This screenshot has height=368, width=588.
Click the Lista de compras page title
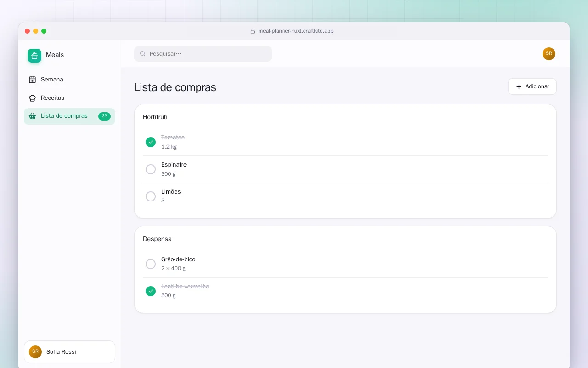point(175,87)
